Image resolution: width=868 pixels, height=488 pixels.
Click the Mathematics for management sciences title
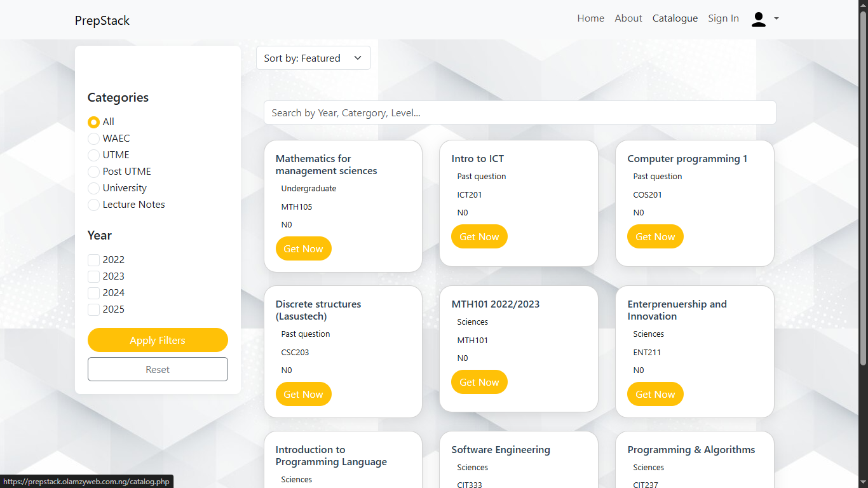tap(327, 165)
